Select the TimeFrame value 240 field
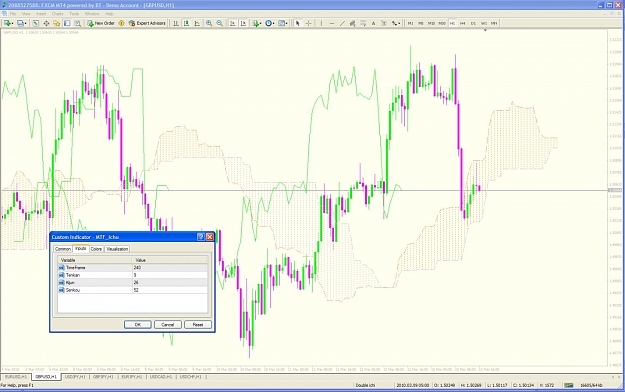This screenshot has height=392, width=625. click(x=170, y=268)
